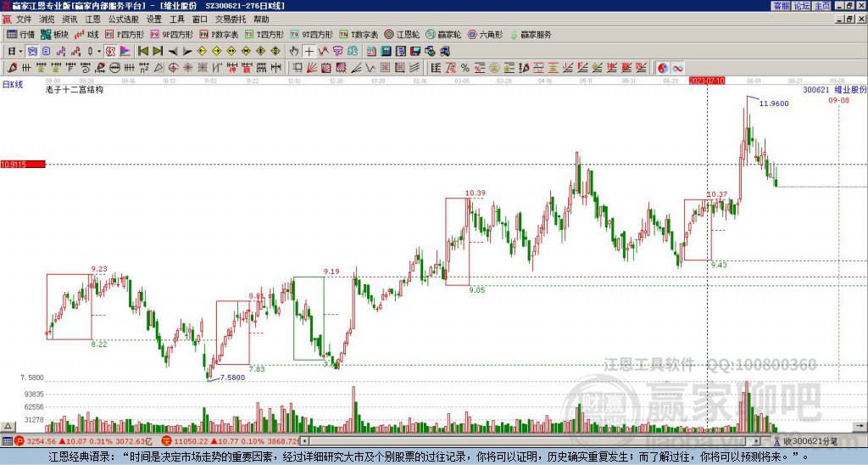The image size is (868, 465).
Task: Open the 9P四方形 tool
Action: 171,34
